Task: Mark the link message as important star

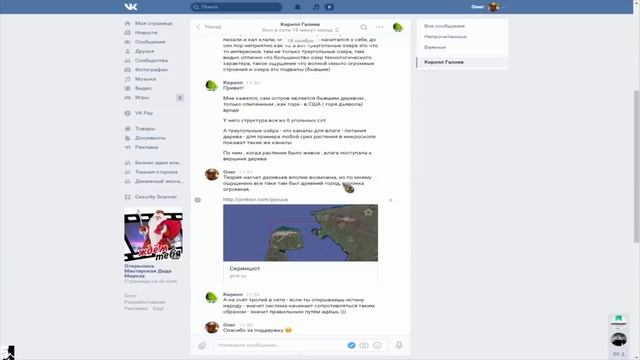Action: point(391,200)
